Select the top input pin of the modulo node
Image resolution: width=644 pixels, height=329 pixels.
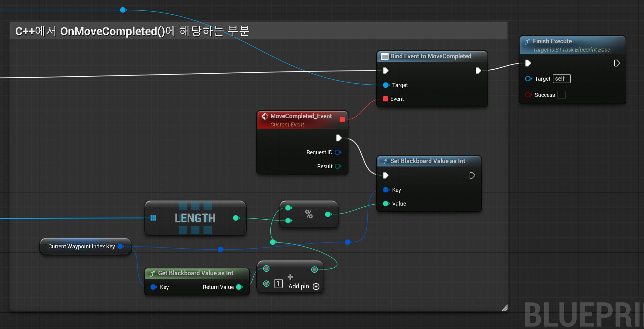(x=288, y=208)
